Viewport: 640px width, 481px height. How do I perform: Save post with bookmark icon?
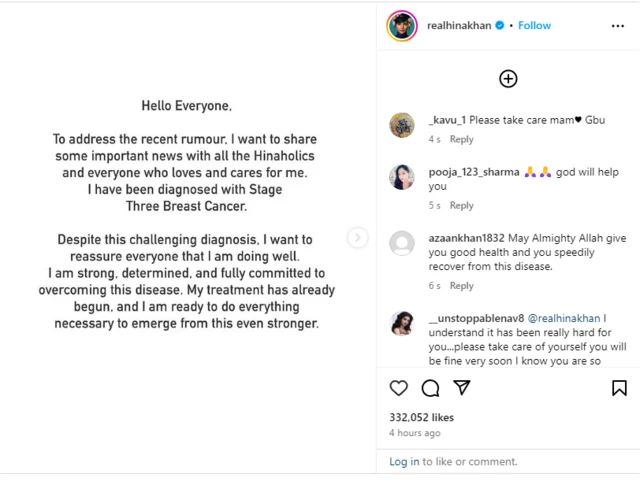[619, 388]
